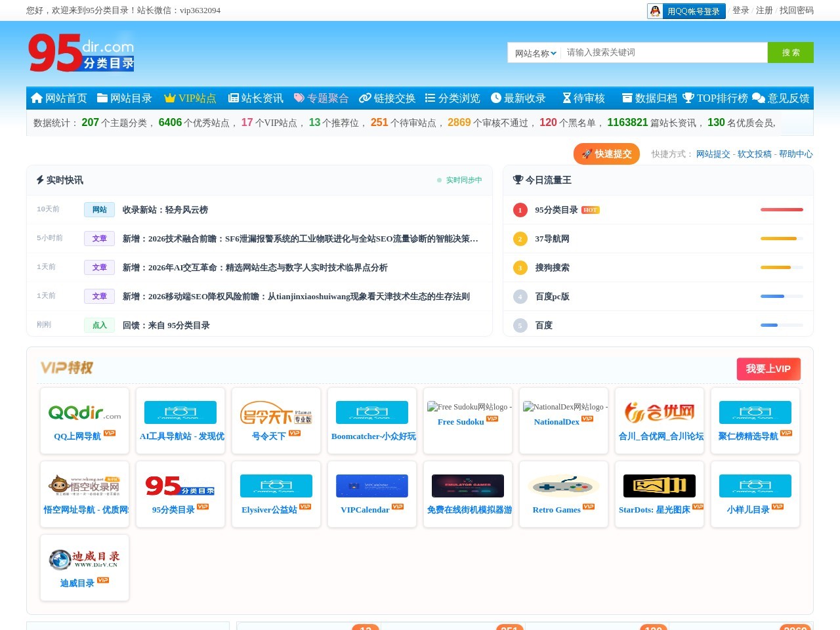This screenshot has width=840, height=630.
Task: Open the Elysiver公益站 VIP link
Action: [x=269, y=510]
